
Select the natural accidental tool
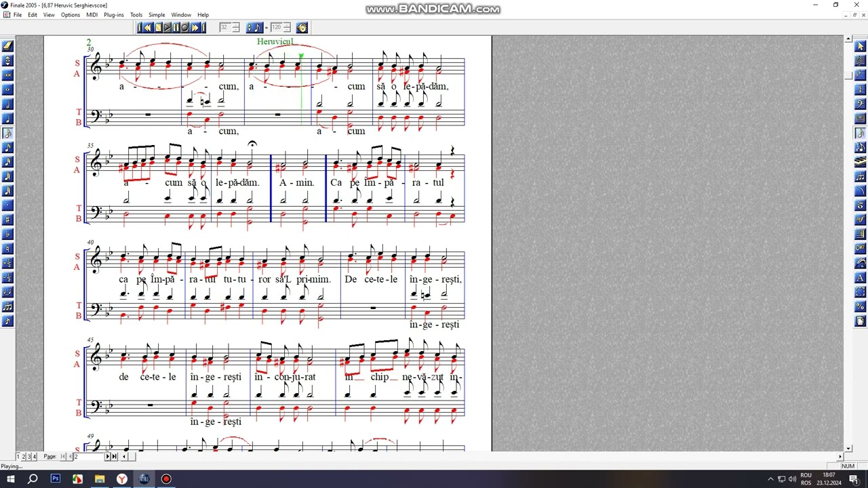[8, 249]
